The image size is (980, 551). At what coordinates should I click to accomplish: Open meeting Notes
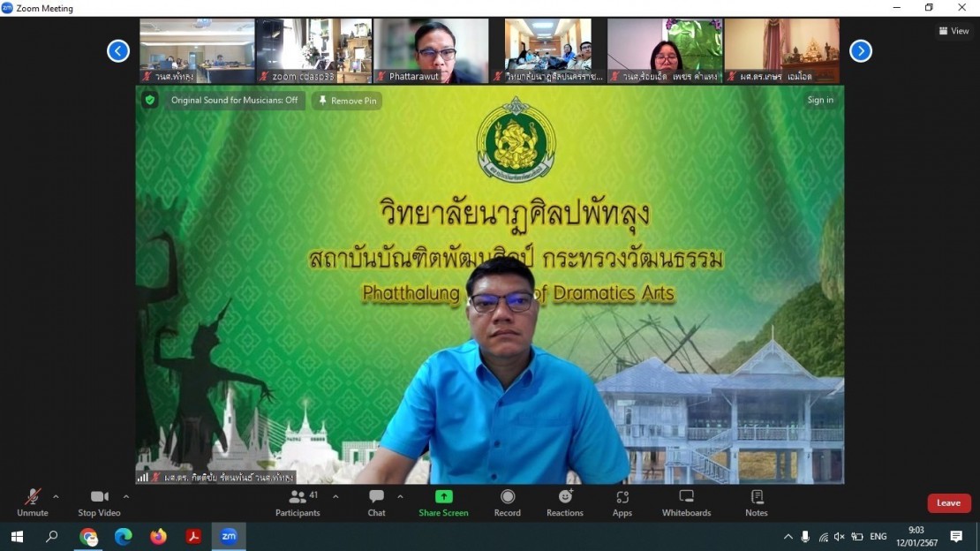757,502
